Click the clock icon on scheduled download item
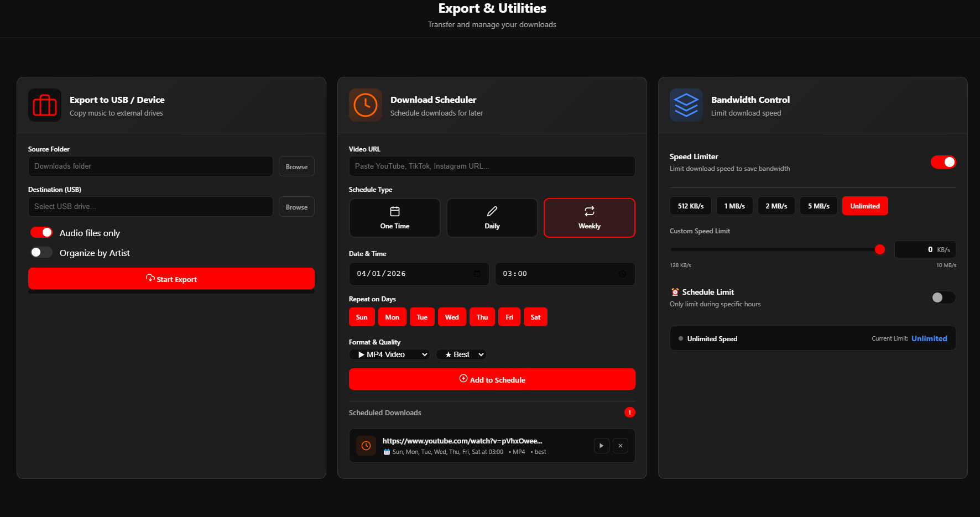Viewport: 980px width, 517px height. point(366,446)
